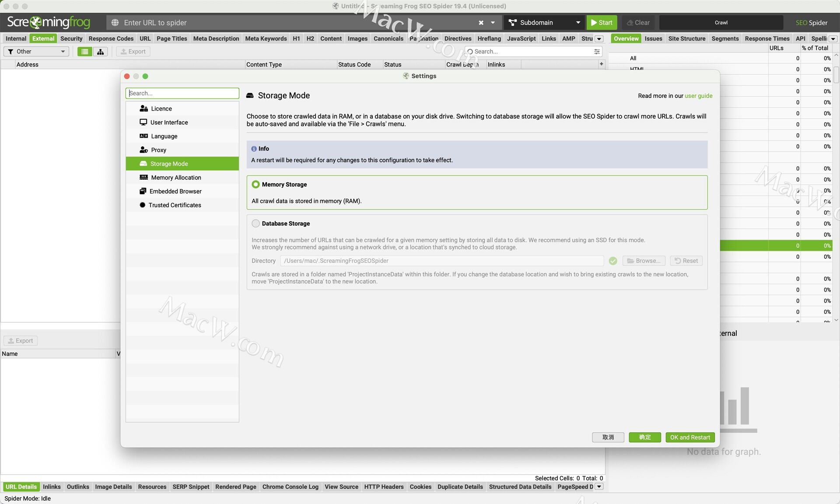Screen dimensions: 840x504
Task: Open the Security tab
Action: 71,38
